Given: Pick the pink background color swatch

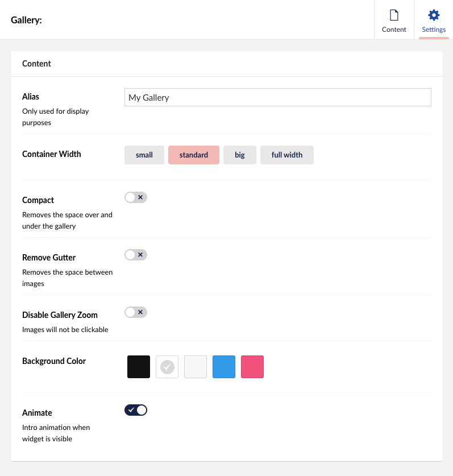Looking at the screenshot, I should [252, 367].
